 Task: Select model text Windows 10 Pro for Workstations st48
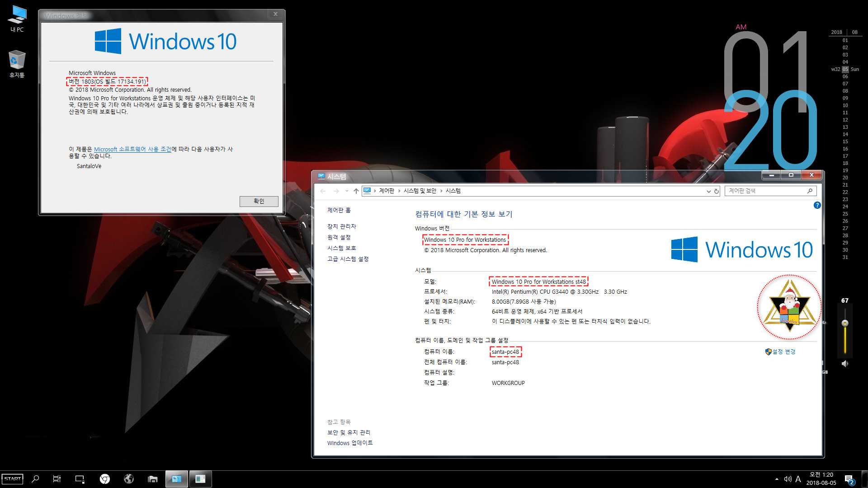tap(538, 282)
